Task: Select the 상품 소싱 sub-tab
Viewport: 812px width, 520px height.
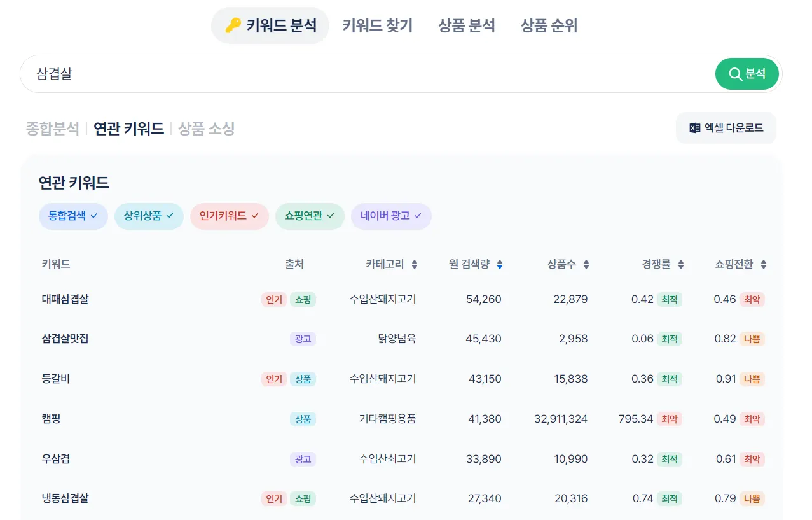Action: click(x=207, y=129)
